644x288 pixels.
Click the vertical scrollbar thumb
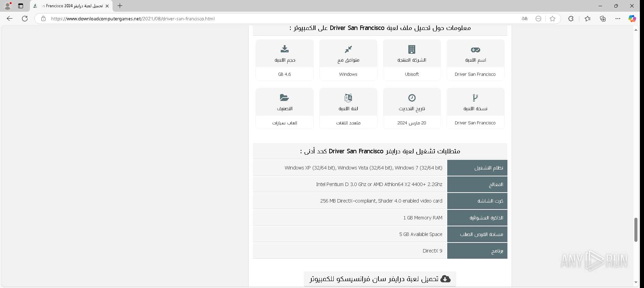[636, 230]
